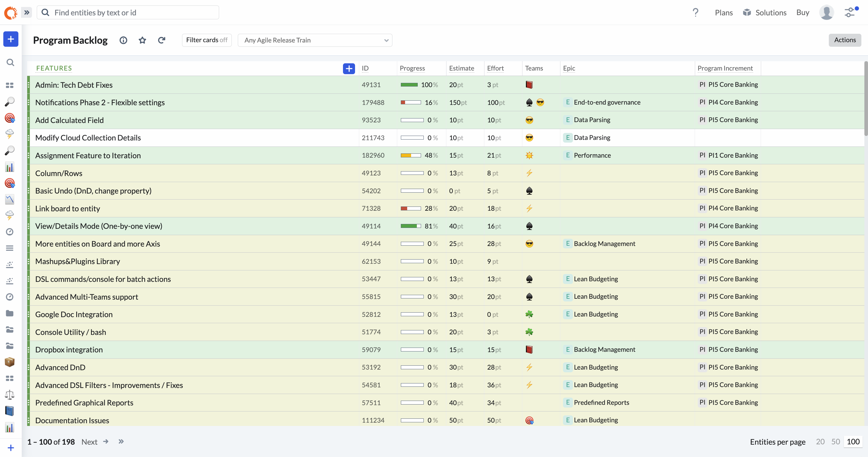Open Any Agile Release Train dropdown
Screen dimensions: 868x457
315,40
